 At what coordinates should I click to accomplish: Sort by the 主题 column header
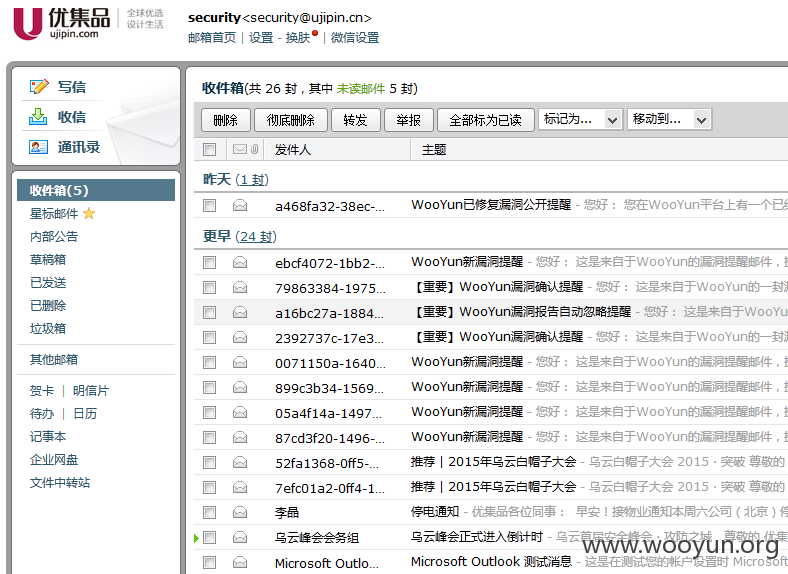click(434, 149)
